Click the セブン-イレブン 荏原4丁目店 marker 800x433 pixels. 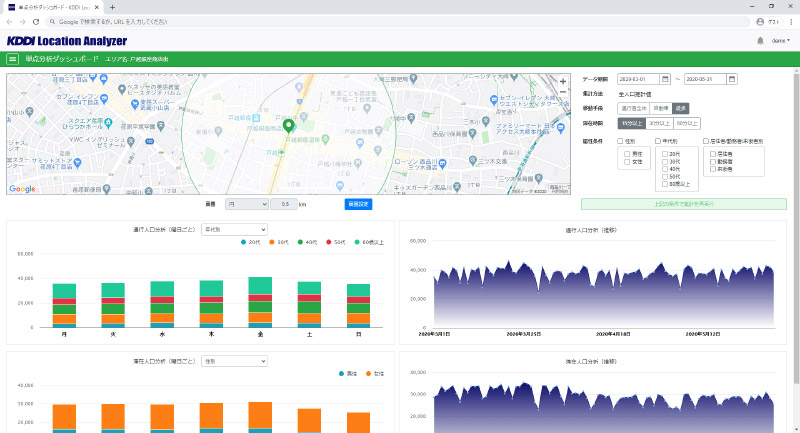point(104,98)
